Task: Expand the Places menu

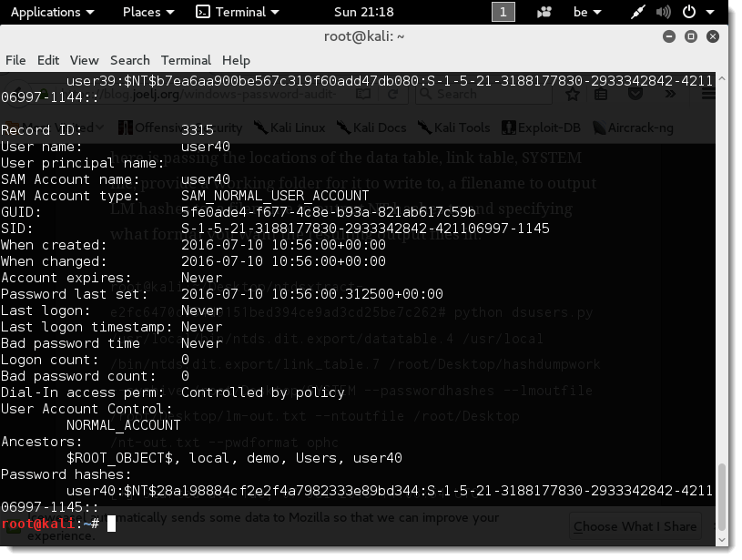Action: click(147, 12)
